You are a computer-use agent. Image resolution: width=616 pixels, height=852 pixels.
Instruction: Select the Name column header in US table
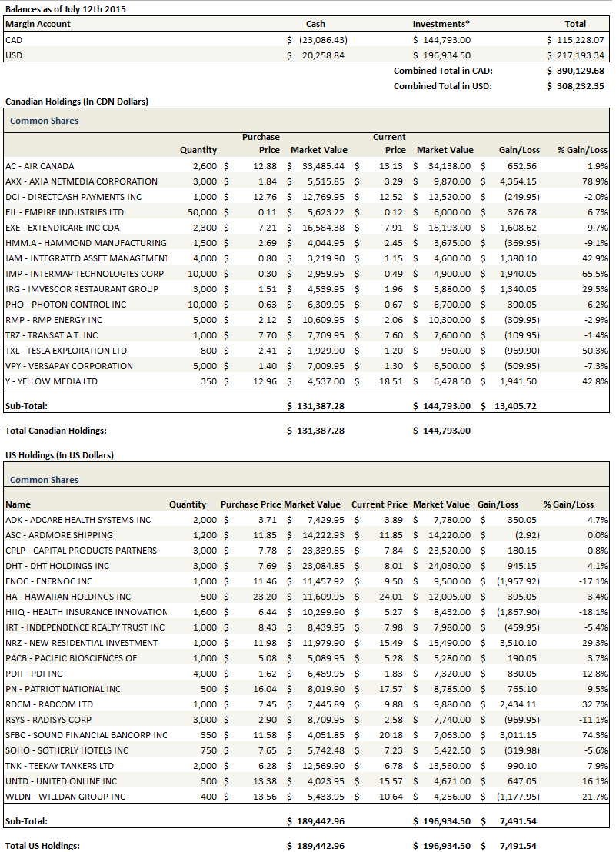[18, 504]
